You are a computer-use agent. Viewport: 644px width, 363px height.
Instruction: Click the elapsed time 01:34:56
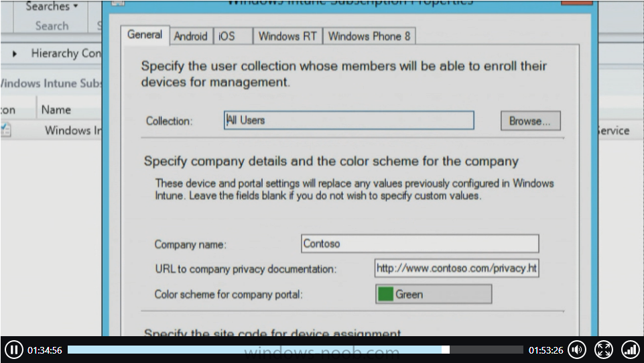[45, 350]
